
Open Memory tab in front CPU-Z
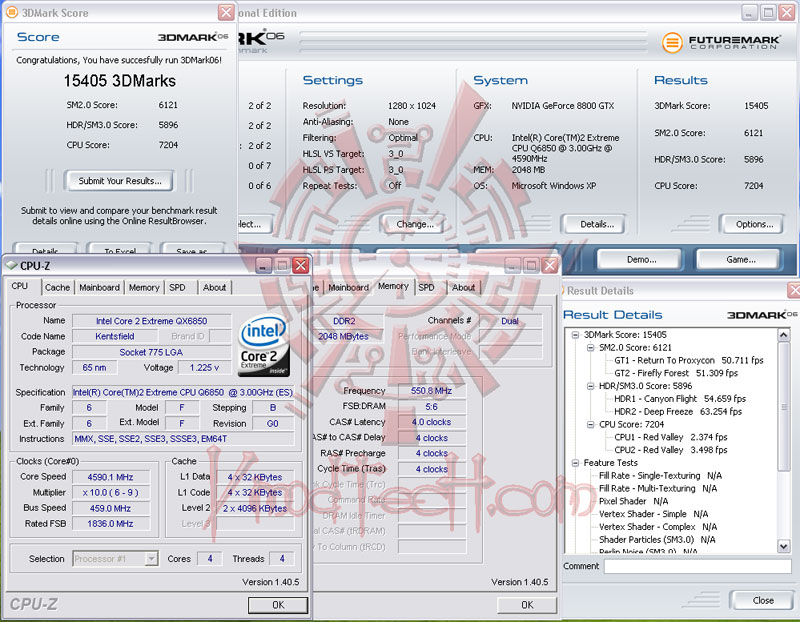(144, 287)
